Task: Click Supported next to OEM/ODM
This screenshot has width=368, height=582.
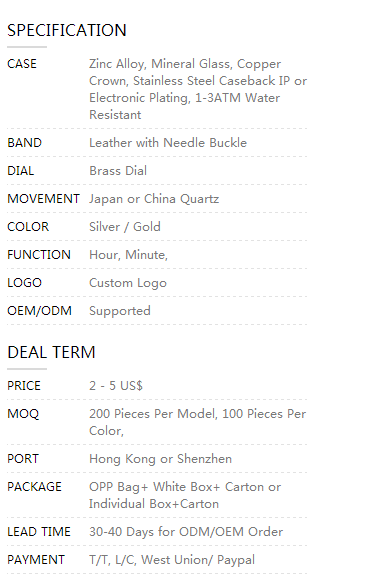Action: click(120, 311)
